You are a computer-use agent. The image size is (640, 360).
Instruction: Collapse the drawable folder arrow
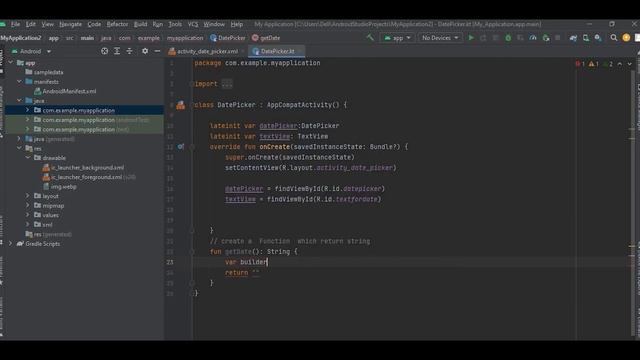(x=27, y=158)
